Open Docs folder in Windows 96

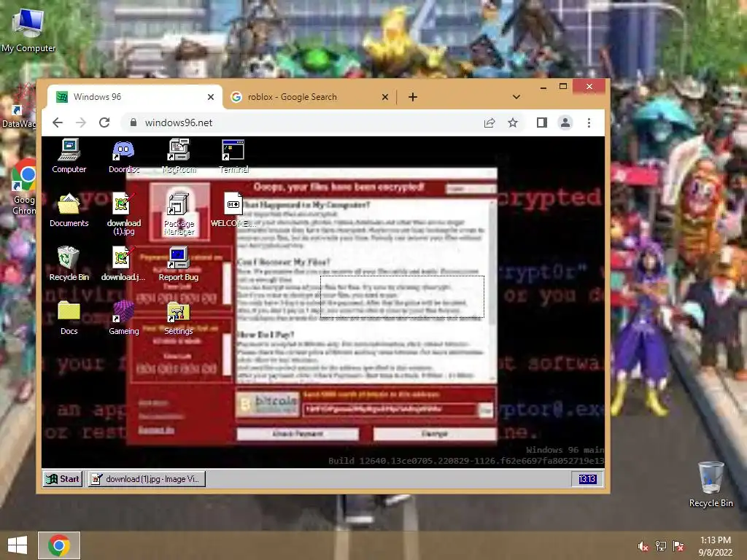point(69,318)
